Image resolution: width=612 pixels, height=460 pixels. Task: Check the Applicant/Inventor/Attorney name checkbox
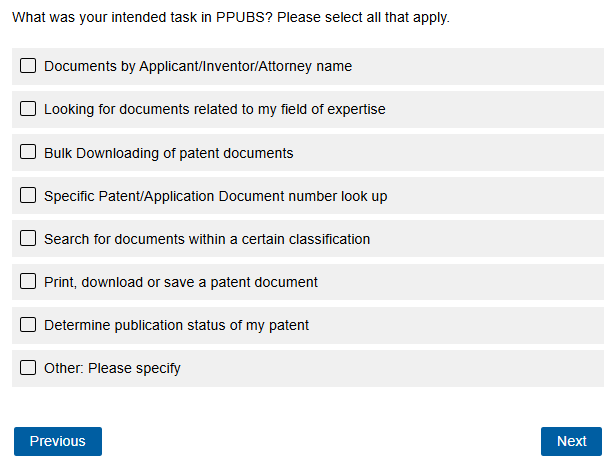[28, 66]
